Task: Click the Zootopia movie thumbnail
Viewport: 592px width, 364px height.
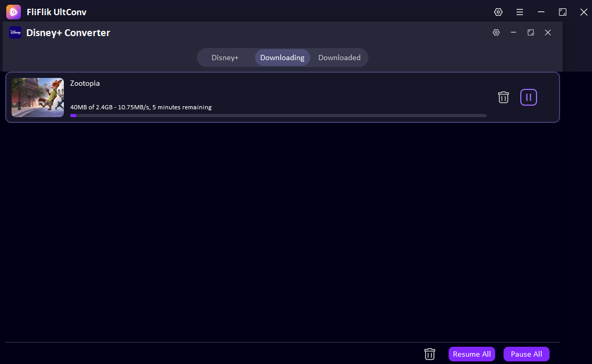Action: (x=37, y=97)
